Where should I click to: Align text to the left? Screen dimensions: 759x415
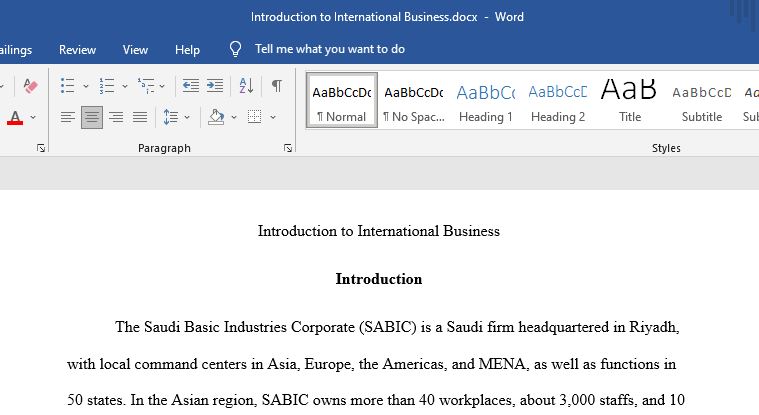[x=68, y=117]
